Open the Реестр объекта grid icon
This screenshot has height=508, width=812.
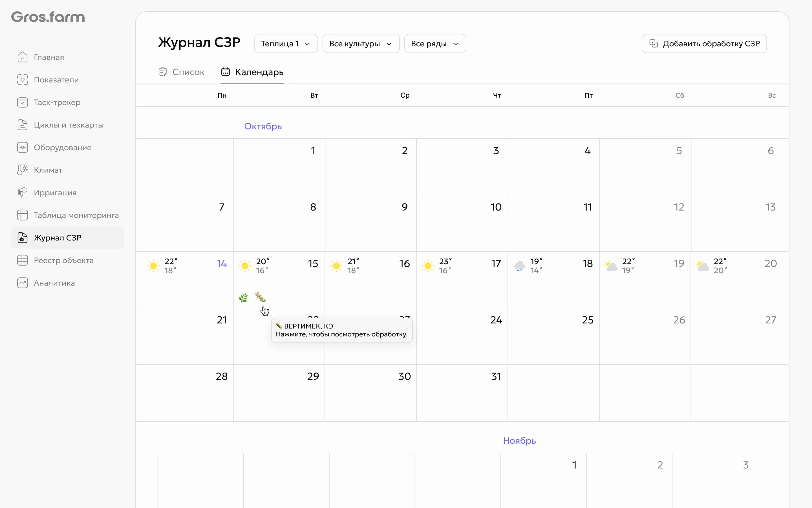(23, 260)
